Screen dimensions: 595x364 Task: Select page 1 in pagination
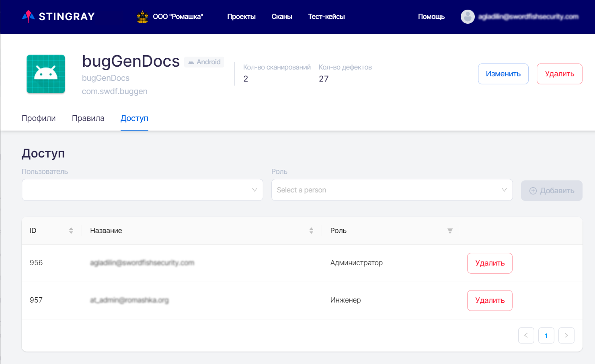pyautogui.click(x=546, y=335)
